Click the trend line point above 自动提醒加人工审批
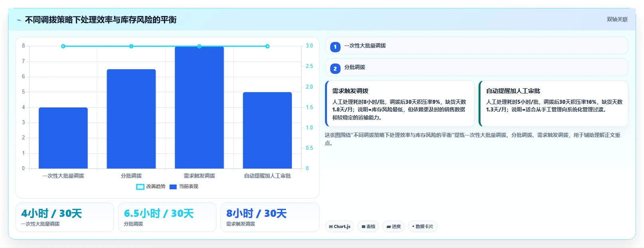644x248 pixels. (x=267, y=46)
